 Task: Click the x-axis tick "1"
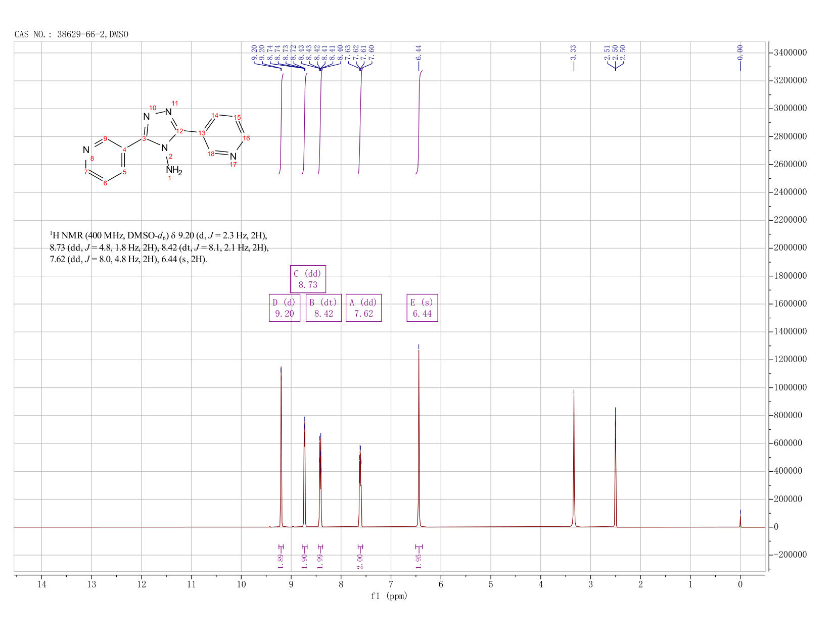690,584
